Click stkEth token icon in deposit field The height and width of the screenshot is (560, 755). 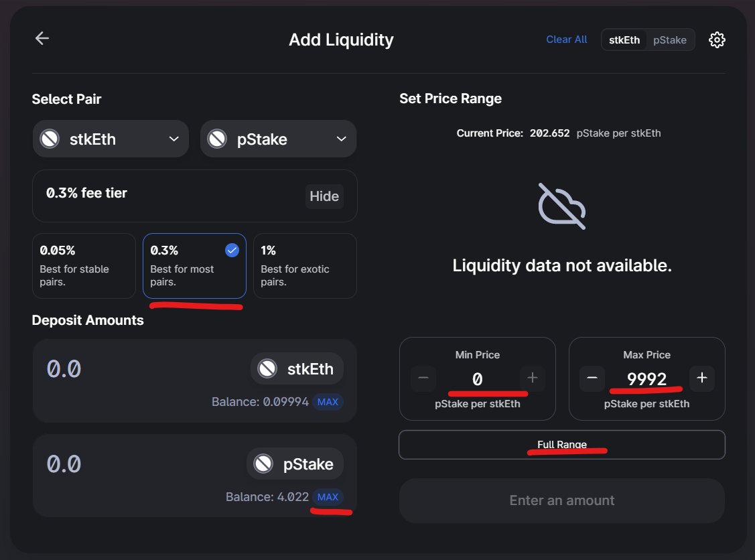click(267, 369)
